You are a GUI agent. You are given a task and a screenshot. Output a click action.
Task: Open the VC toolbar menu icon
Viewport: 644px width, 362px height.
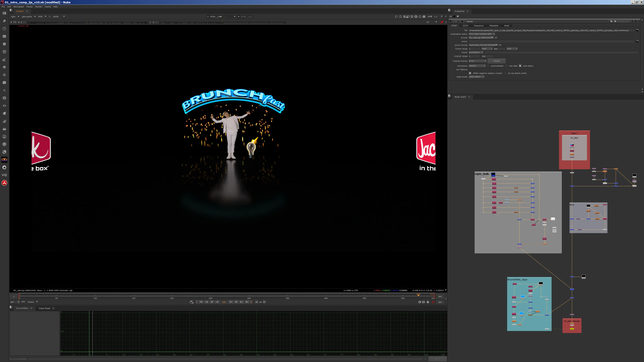pyautogui.click(x=4, y=175)
